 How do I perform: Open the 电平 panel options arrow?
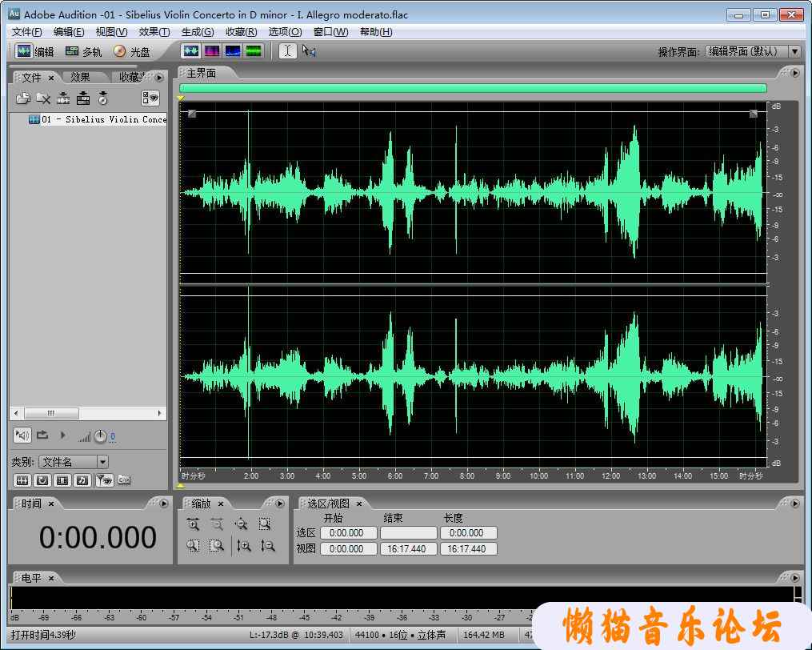click(x=795, y=577)
